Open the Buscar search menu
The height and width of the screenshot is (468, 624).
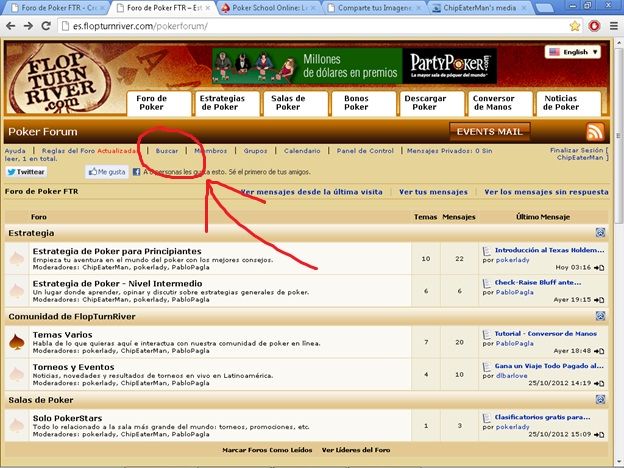tap(167, 150)
